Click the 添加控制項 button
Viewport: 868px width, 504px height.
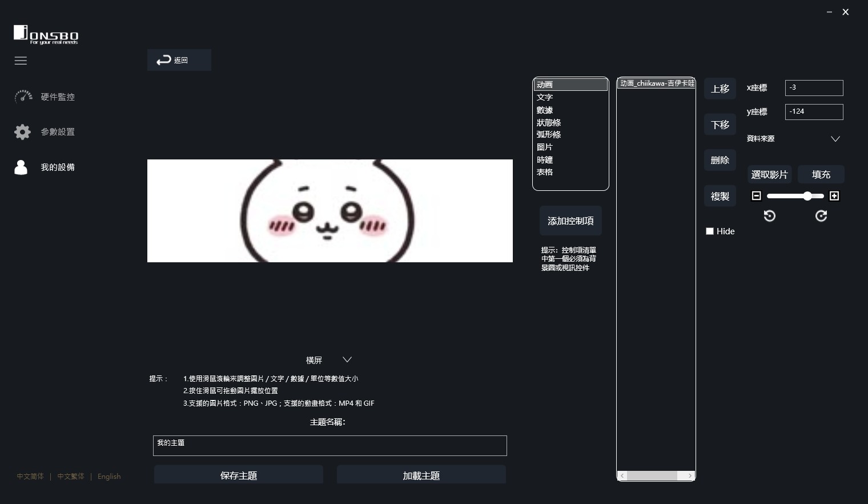click(570, 221)
